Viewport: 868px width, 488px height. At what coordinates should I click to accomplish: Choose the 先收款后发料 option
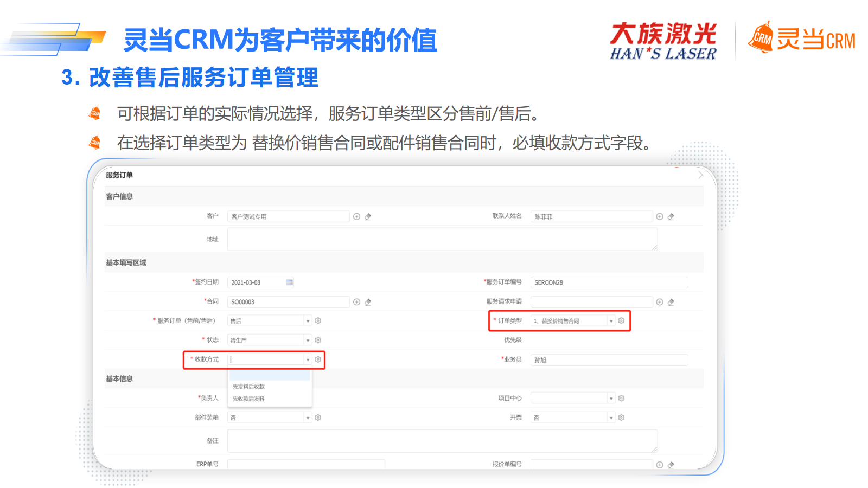[249, 399]
